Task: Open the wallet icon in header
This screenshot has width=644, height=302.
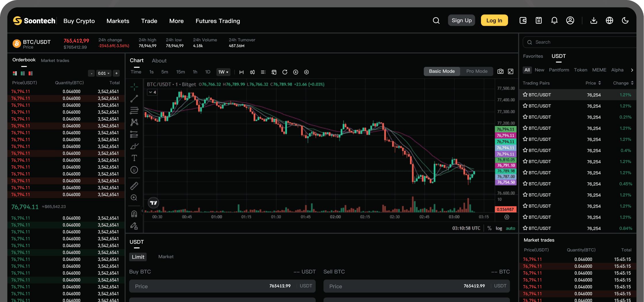Action: coord(523,20)
